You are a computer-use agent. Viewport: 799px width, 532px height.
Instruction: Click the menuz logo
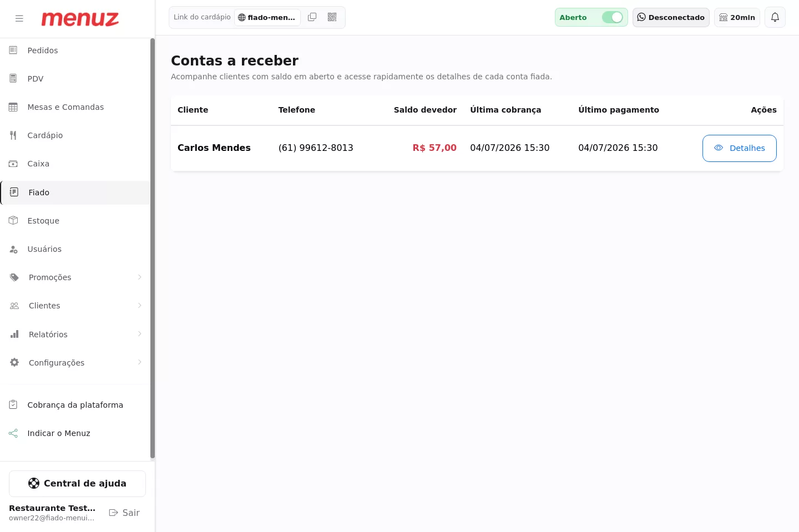tap(80, 19)
